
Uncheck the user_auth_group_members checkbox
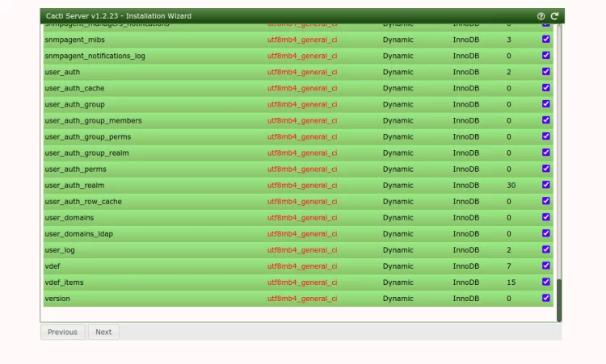tap(546, 120)
